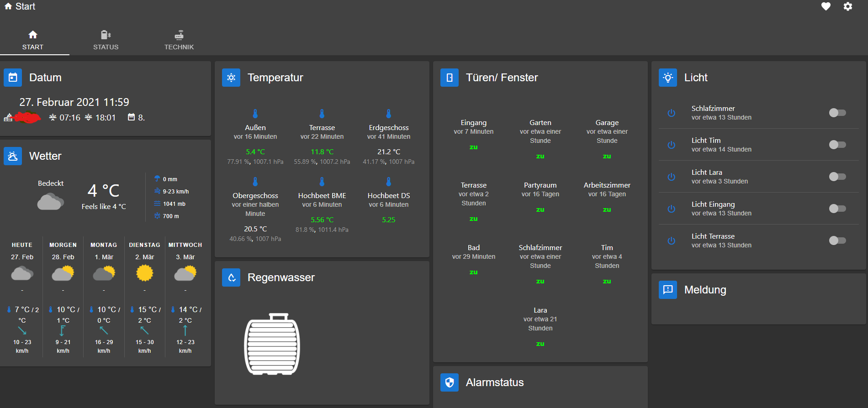868x408 pixels.
Task: Click power icon next to Licht Lara
Action: click(x=671, y=177)
